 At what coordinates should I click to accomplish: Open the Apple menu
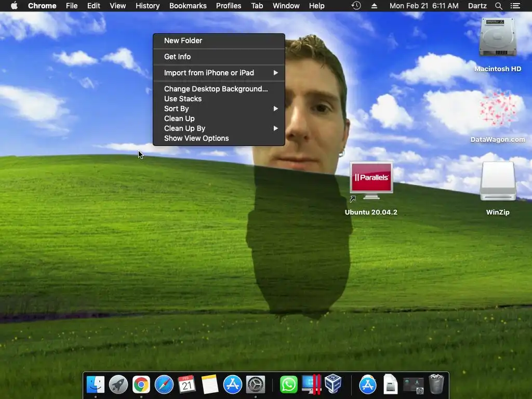[14, 6]
